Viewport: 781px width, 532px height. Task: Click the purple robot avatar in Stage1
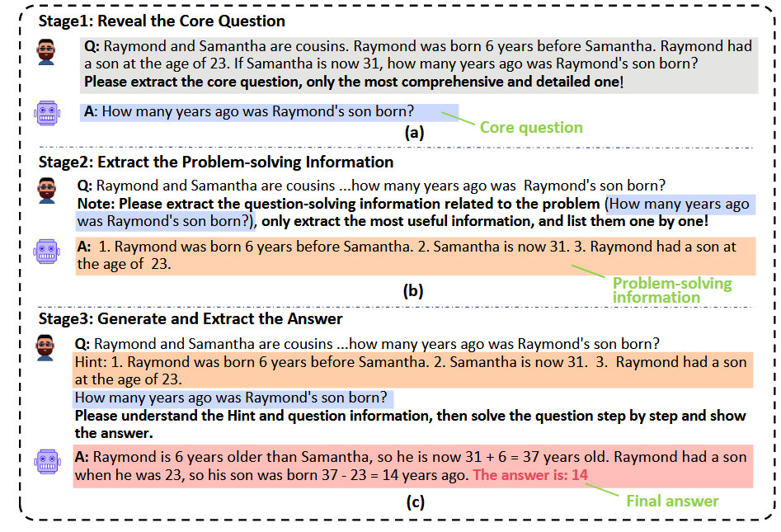[x=48, y=113]
